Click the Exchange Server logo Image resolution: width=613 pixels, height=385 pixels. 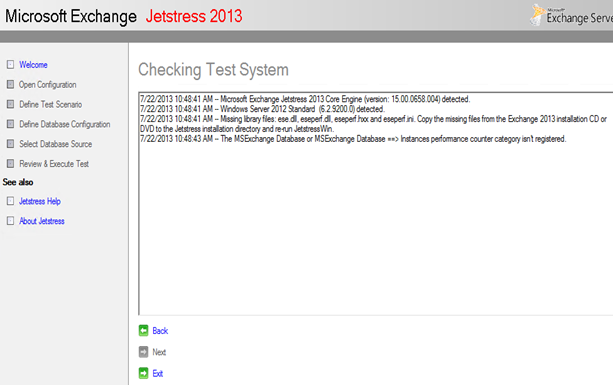click(572, 16)
